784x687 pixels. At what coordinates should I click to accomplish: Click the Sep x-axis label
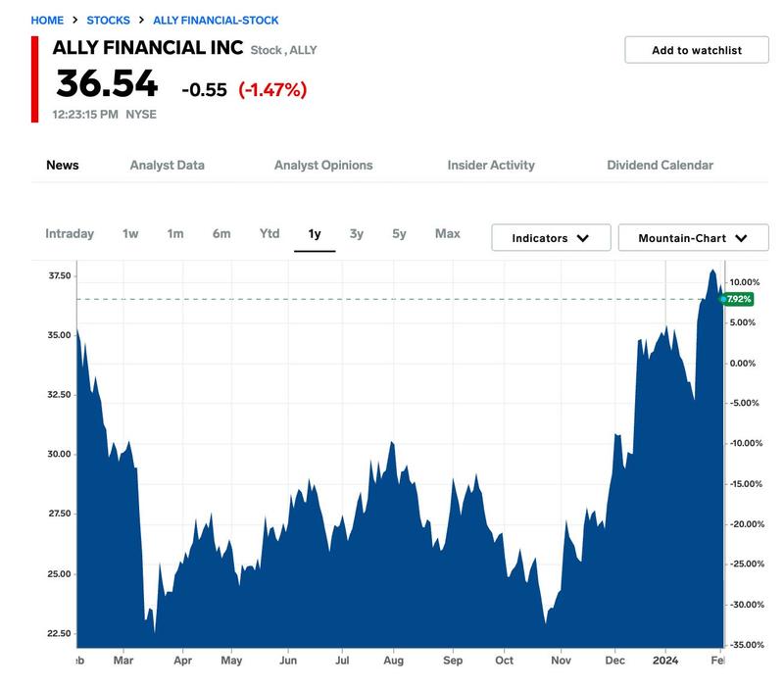pos(453,661)
